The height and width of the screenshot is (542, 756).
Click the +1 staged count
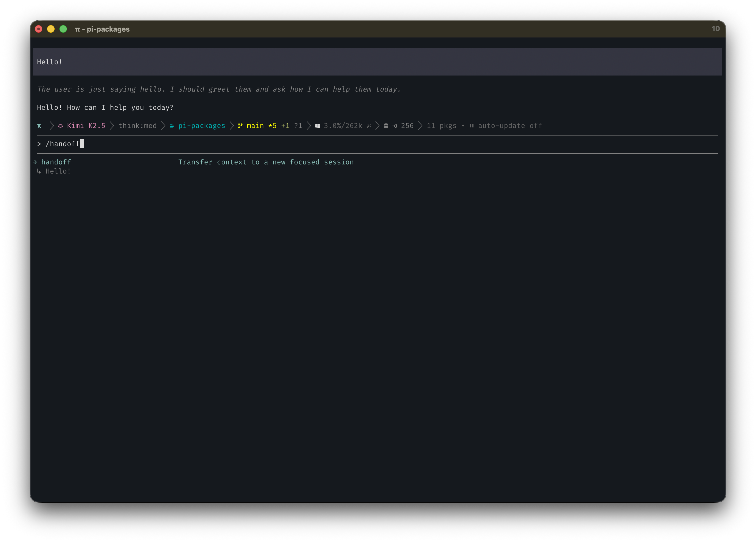285,126
